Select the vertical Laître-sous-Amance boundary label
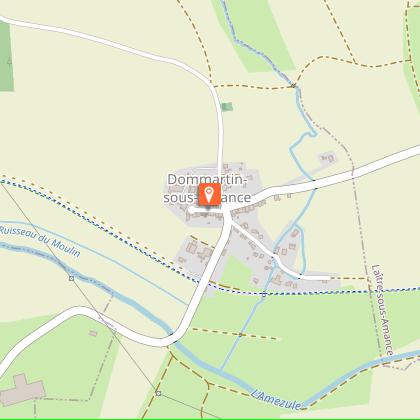 [x=383, y=310]
